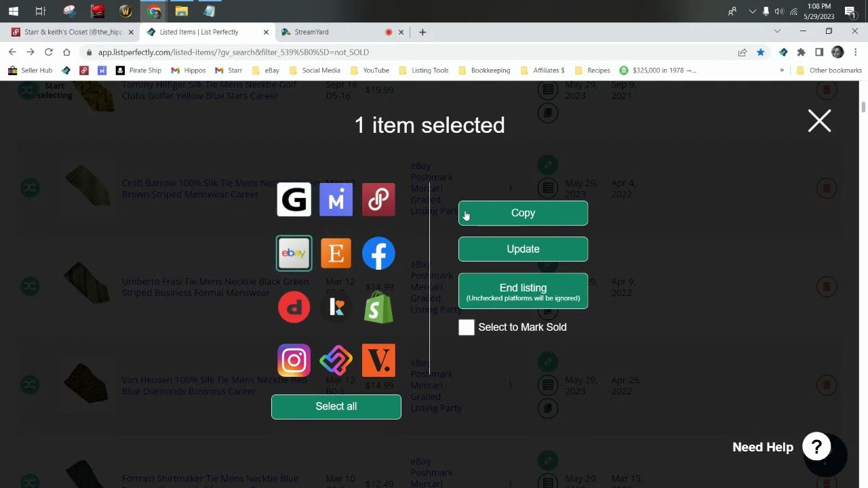This screenshot has width=868, height=488.
Task: Open Other bookmarks folder
Action: click(x=829, y=70)
